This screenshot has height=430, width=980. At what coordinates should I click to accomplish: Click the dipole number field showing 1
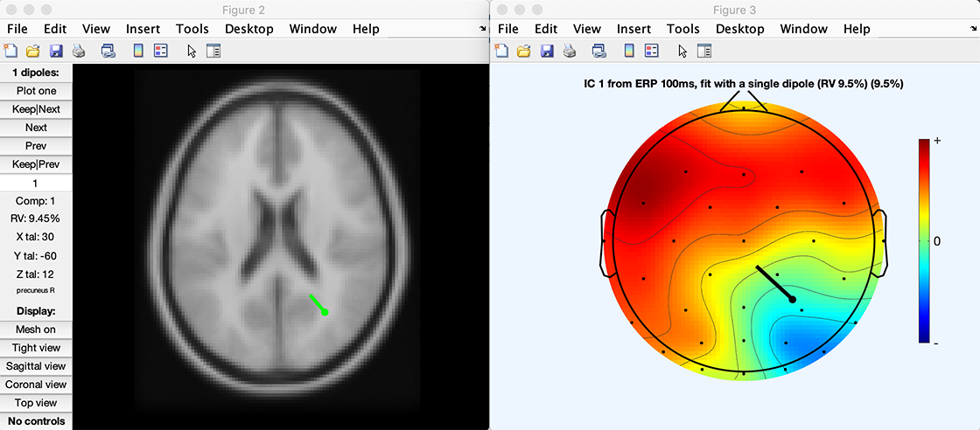tap(36, 184)
